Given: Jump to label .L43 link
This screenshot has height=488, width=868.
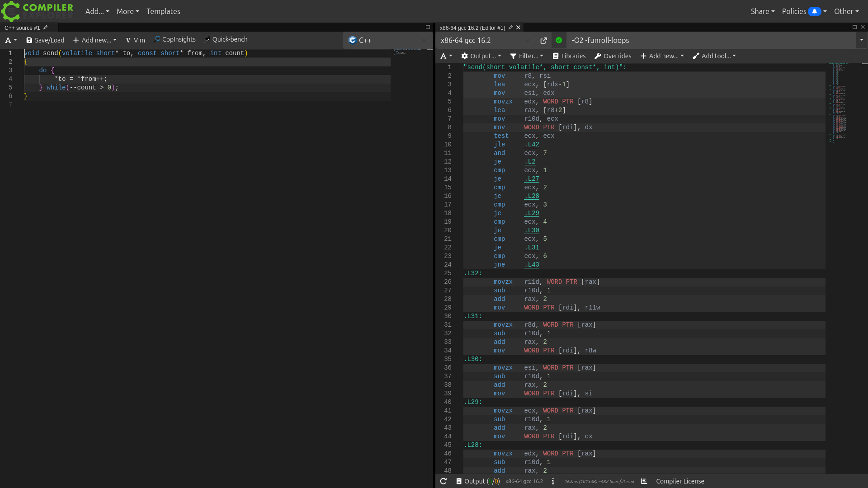Looking at the screenshot, I should (x=532, y=265).
